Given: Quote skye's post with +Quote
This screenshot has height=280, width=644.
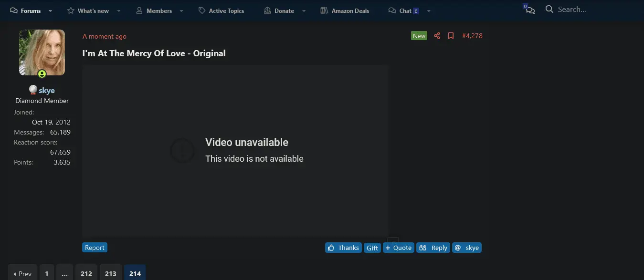Looking at the screenshot, I should click(x=399, y=248).
